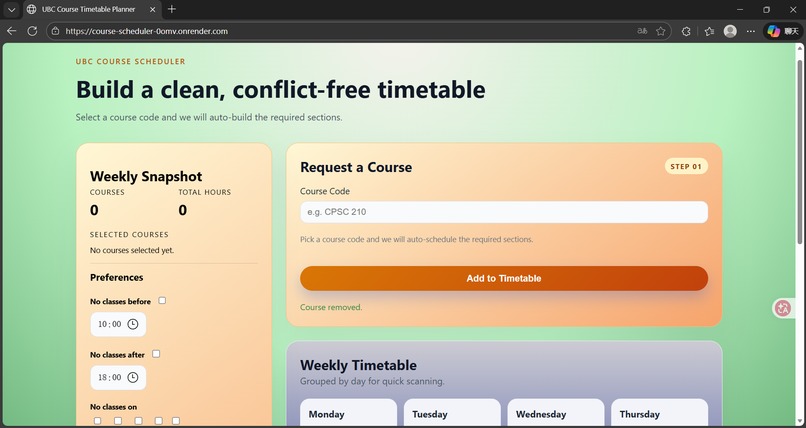Open the translate page icon
The height and width of the screenshot is (428, 806).
(642, 31)
